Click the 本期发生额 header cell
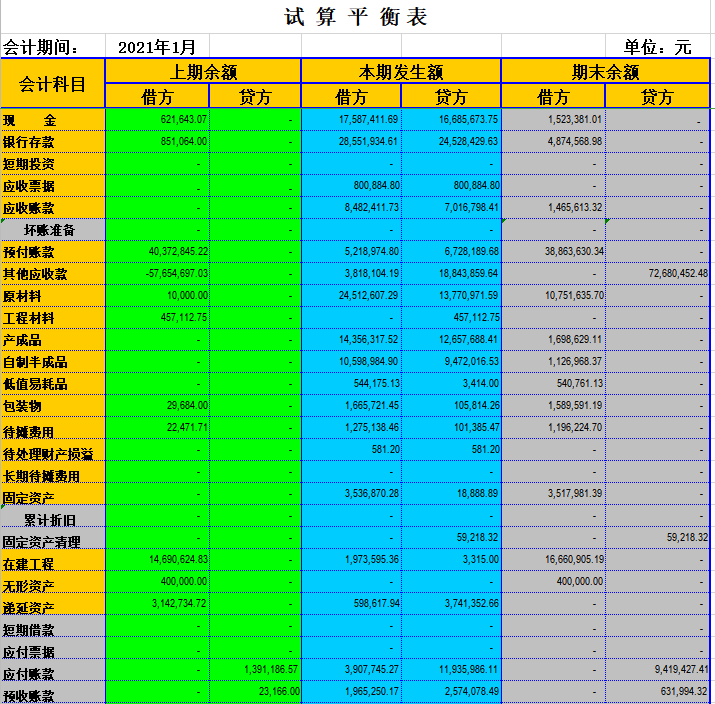Screen dimensions: 715x704 pos(401,72)
